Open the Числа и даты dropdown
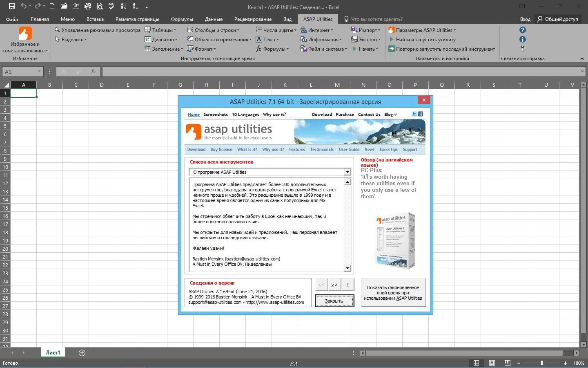The image size is (588, 368). pyautogui.click(x=276, y=30)
